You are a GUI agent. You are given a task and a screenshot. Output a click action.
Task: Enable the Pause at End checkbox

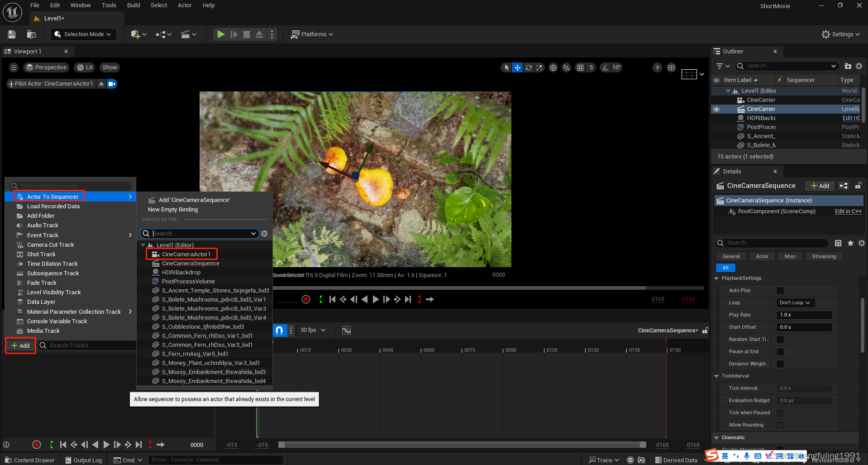[x=780, y=352]
